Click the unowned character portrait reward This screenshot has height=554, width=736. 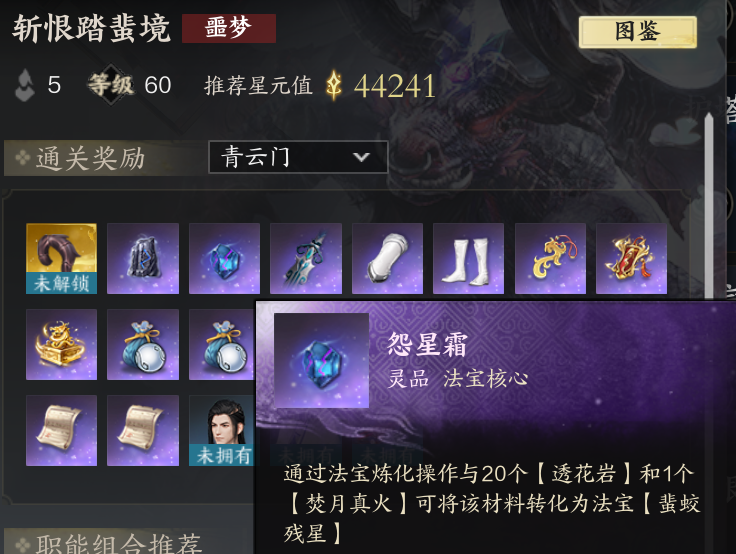point(222,431)
